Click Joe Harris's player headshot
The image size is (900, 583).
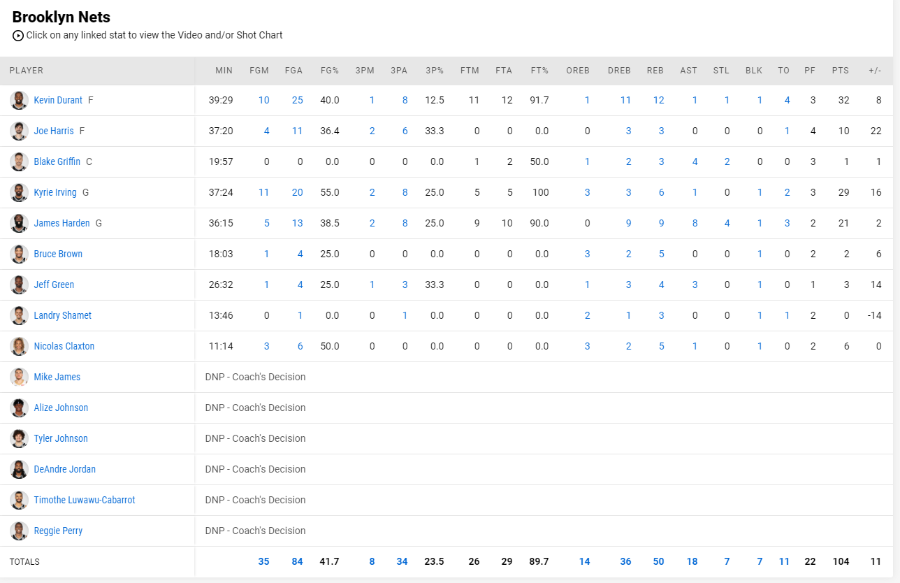[x=19, y=131]
